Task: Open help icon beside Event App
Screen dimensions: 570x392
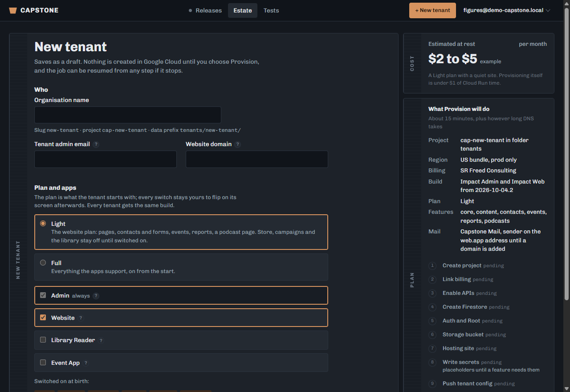Action: [86, 363]
